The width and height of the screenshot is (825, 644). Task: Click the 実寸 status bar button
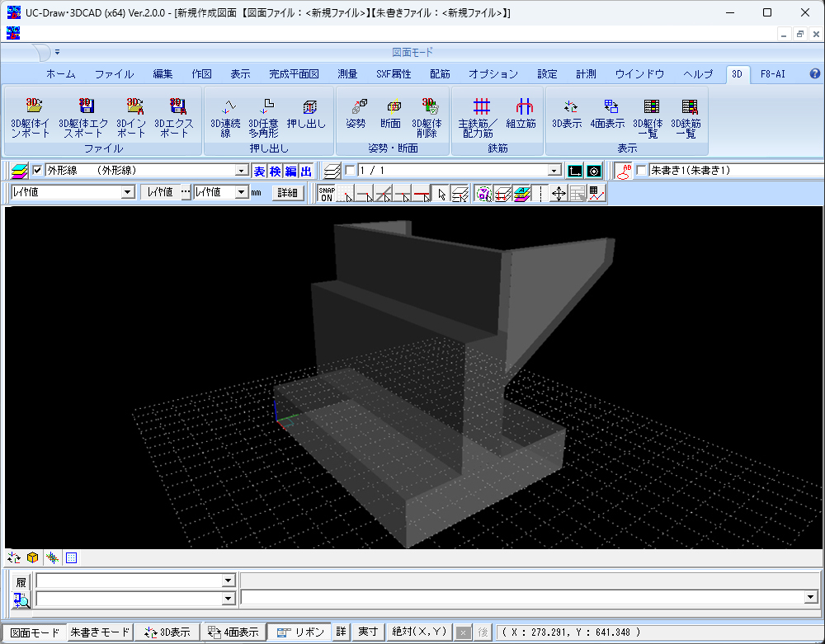tap(368, 632)
